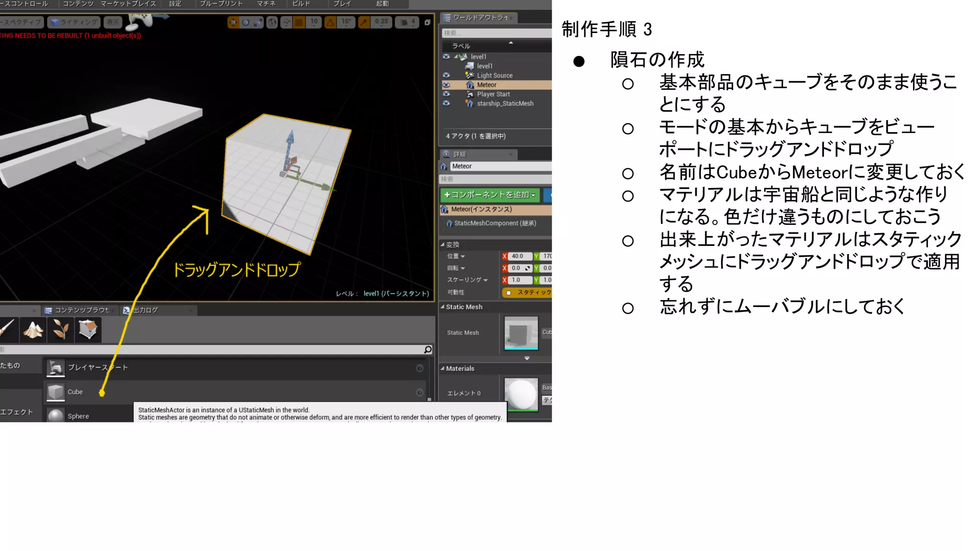Click the コンポーネントを追加 button

click(490, 195)
